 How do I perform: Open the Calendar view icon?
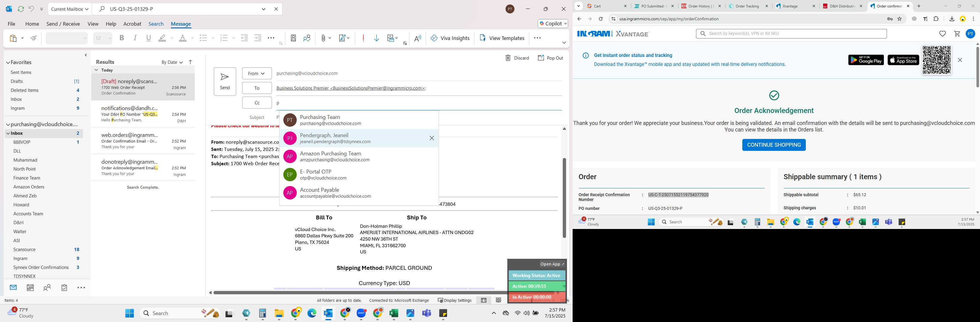point(30,287)
